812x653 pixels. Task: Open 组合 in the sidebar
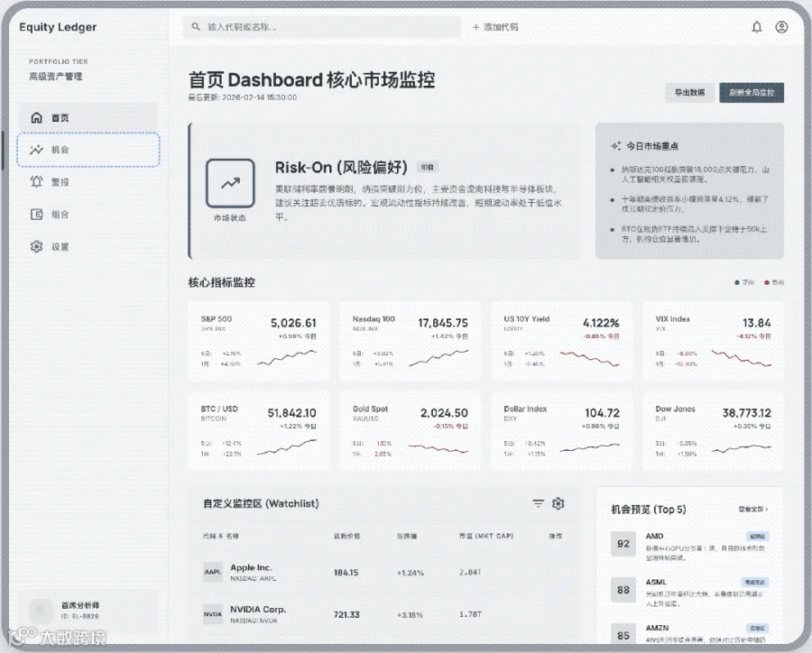pos(88,214)
